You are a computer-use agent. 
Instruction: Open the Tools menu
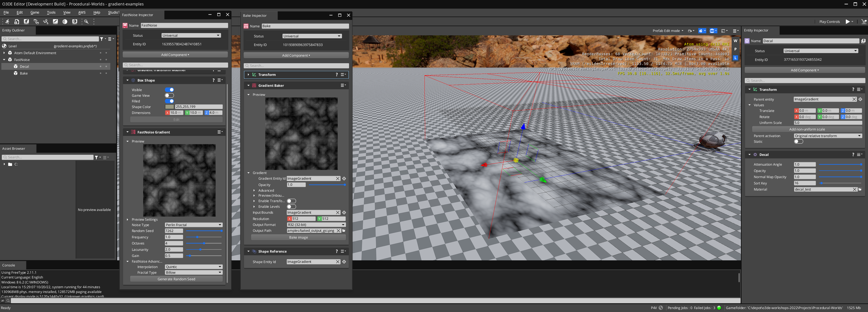click(x=51, y=12)
